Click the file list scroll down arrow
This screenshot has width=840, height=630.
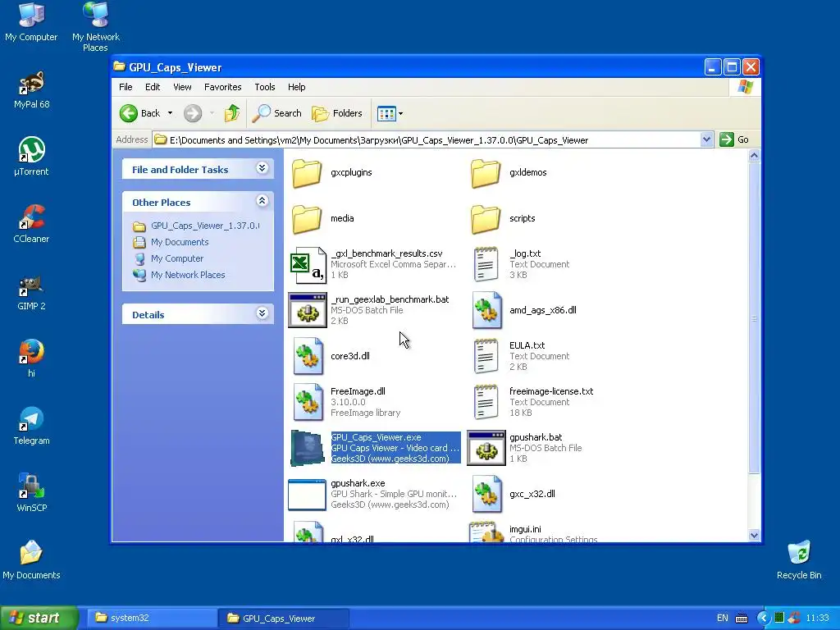(x=755, y=535)
